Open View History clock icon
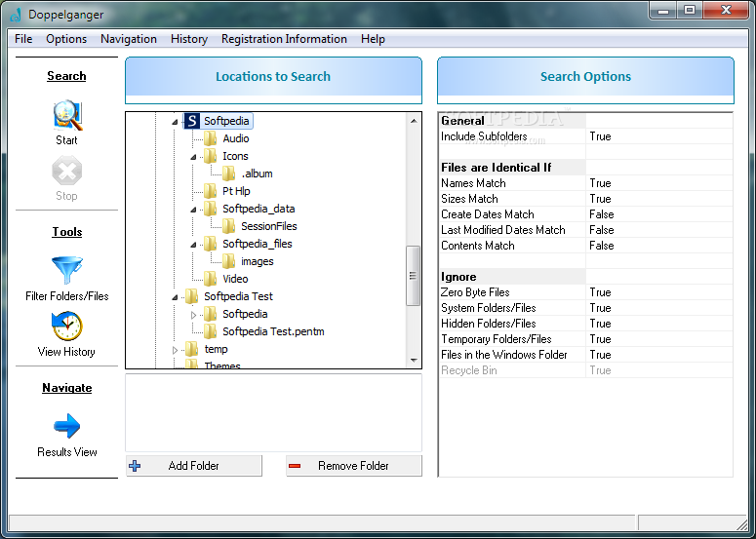This screenshot has height=539, width=756. tap(67, 327)
